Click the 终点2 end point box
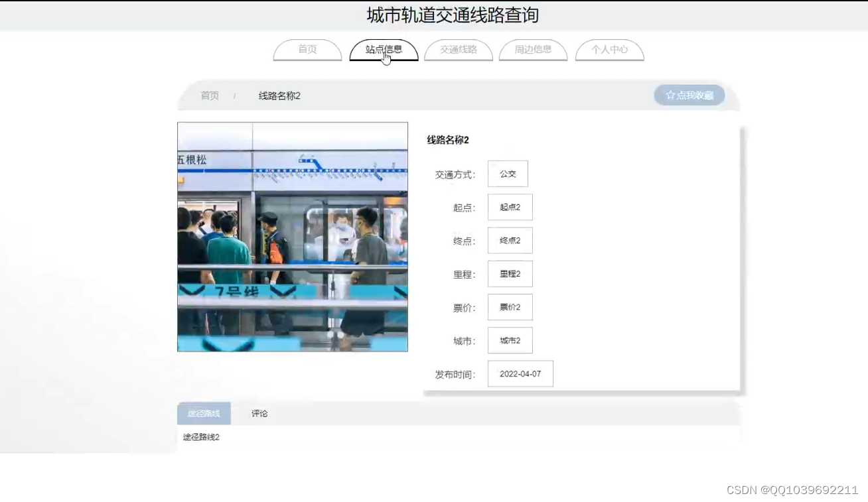This screenshot has width=868, height=502. pos(510,240)
